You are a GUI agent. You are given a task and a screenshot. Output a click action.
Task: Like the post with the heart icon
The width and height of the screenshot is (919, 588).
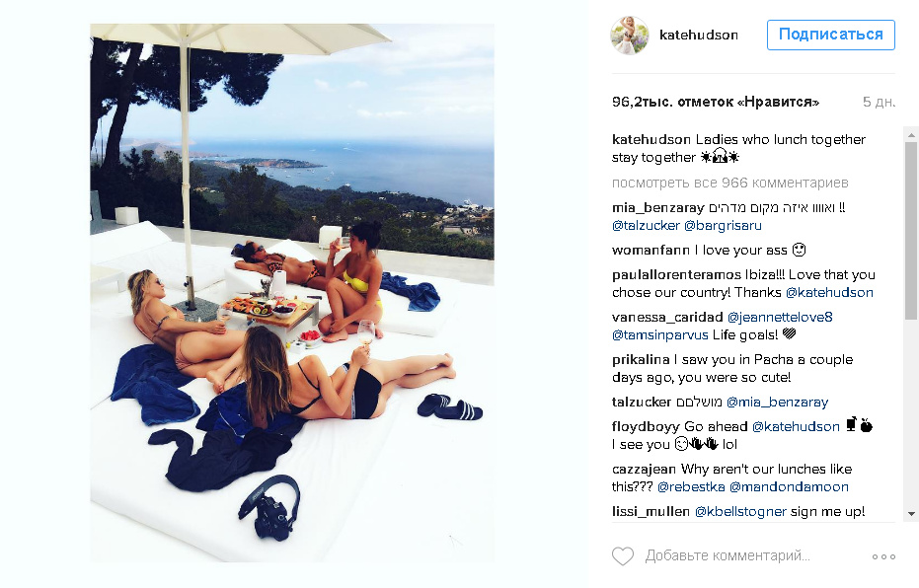[623, 555]
